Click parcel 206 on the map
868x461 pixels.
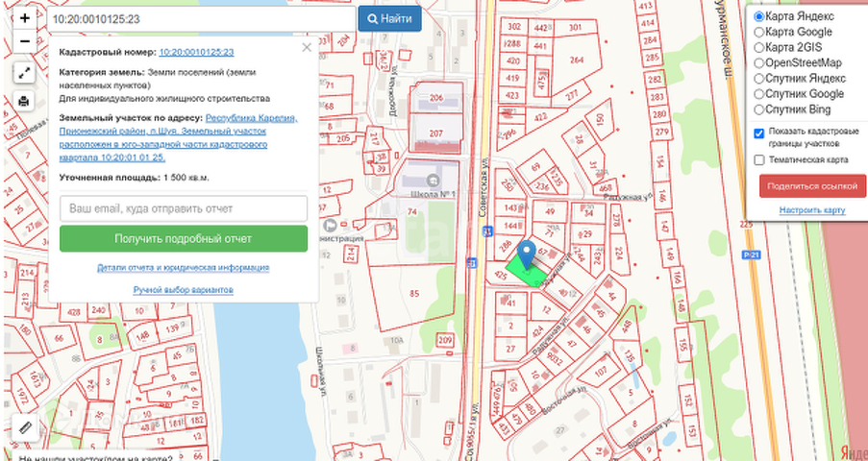click(436, 98)
